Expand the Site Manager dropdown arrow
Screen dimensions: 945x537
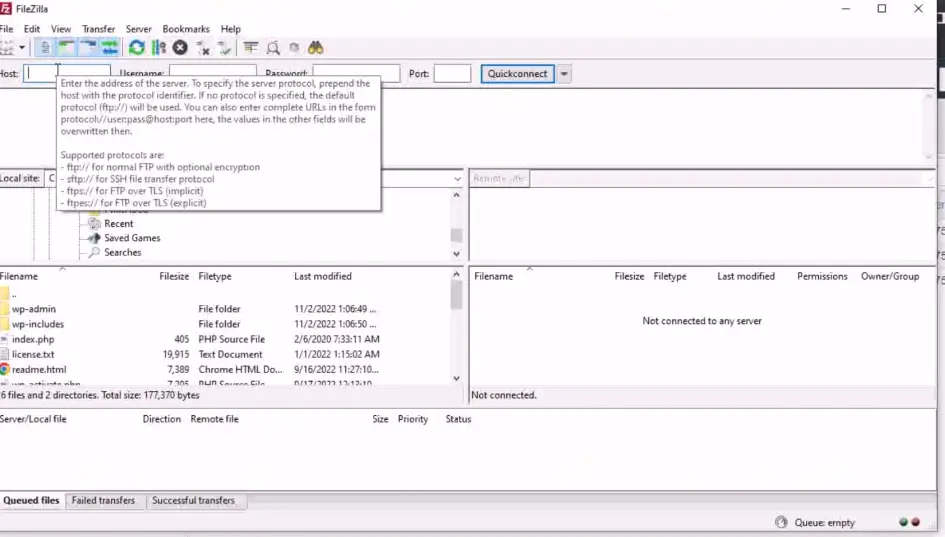[x=22, y=48]
